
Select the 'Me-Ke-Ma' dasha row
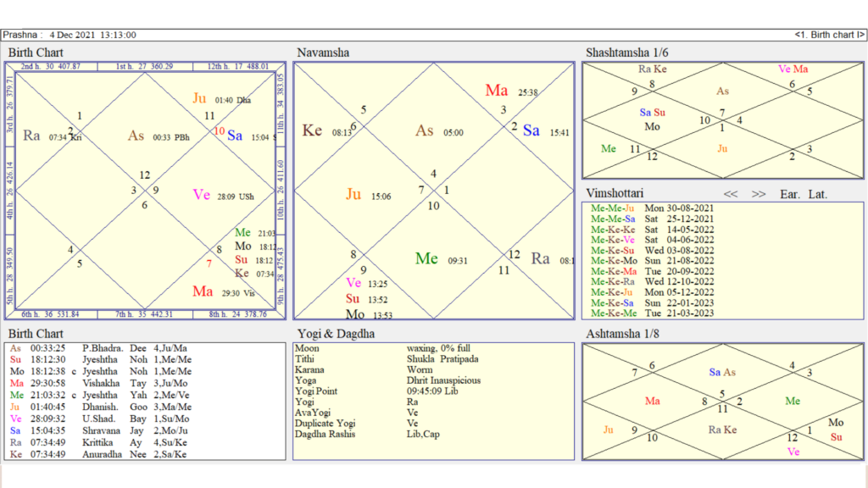pos(652,271)
